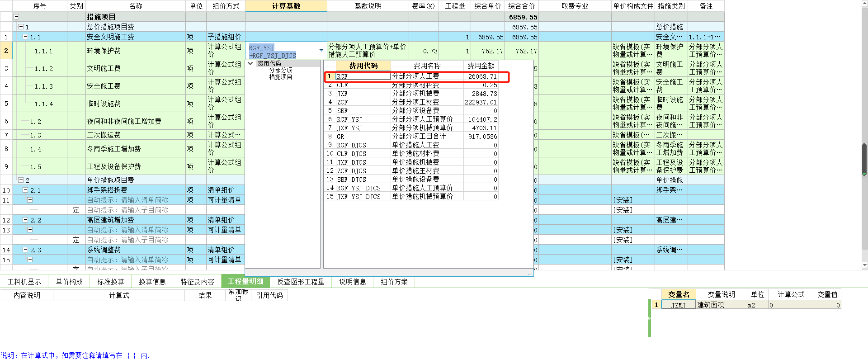The height and width of the screenshot is (364, 868).
Task: Collapse the 2.3 系统调整费 node
Action: point(25,250)
